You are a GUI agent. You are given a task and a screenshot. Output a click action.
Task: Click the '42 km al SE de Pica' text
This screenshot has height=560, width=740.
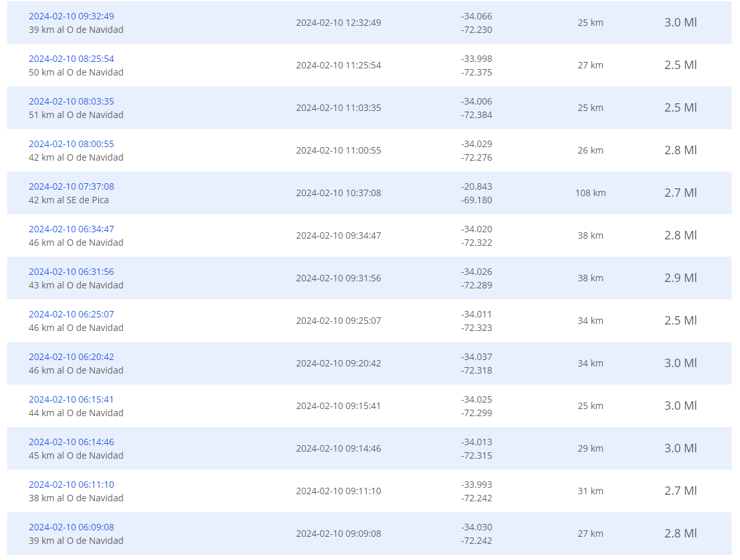point(68,200)
